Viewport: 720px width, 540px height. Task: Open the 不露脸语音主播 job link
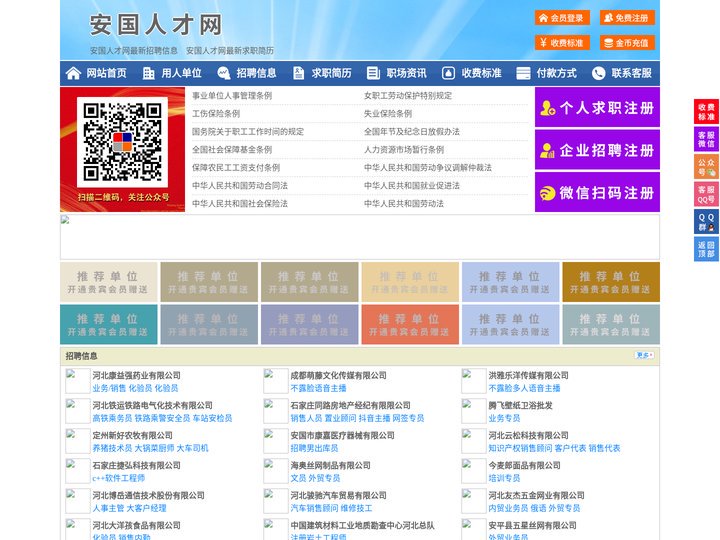(x=318, y=388)
